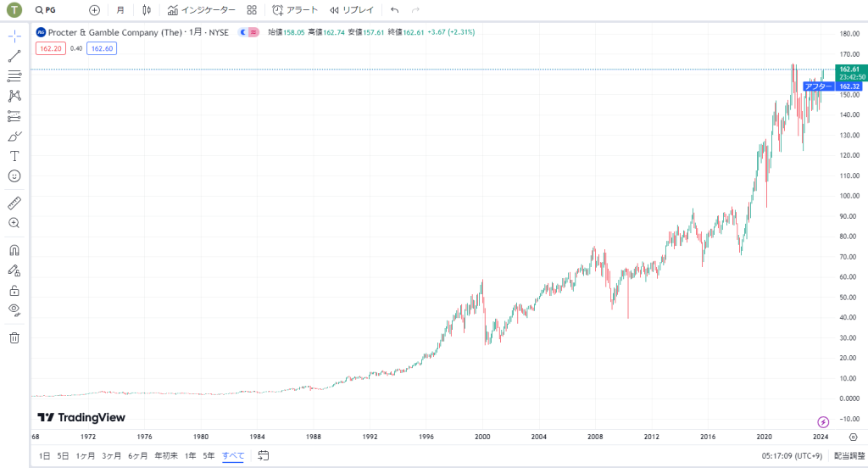Image resolution: width=868 pixels, height=468 pixels.
Task: Toggle stay-in-drawing-mode pencil lock
Action: tap(14, 270)
